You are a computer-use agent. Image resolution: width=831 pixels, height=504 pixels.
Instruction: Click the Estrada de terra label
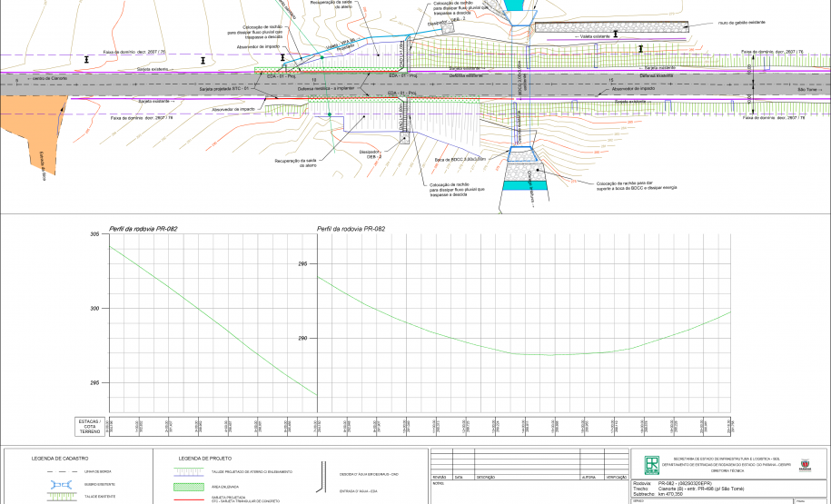coord(43,166)
